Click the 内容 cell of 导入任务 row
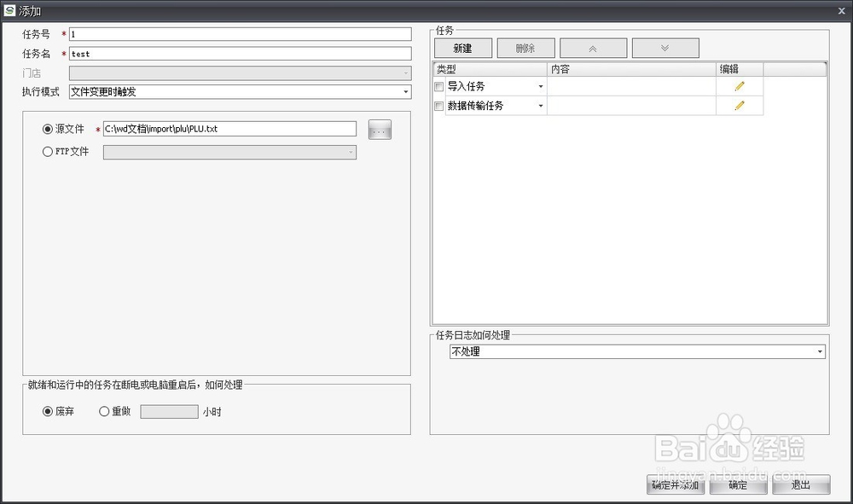The width and height of the screenshot is (853, 504). coord(631,86)
